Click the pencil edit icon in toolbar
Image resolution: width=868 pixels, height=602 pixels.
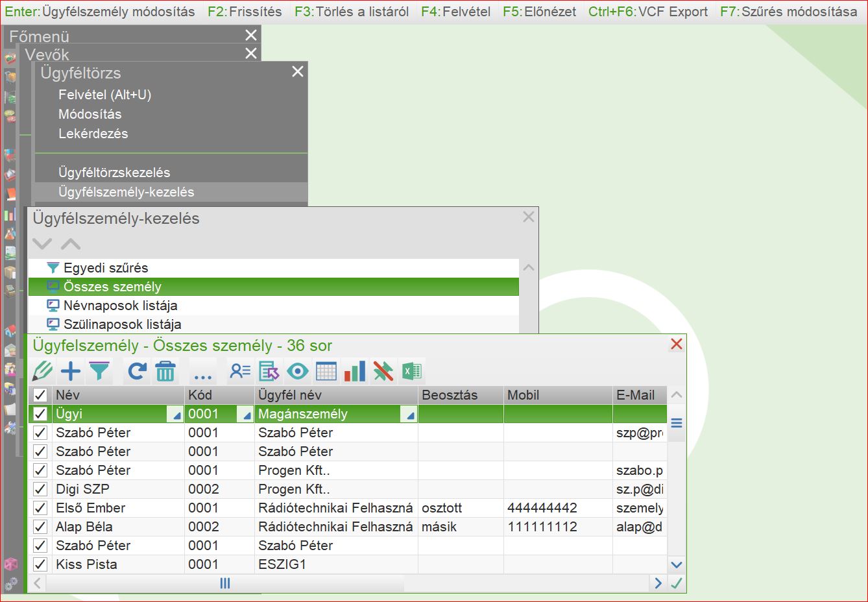coord(42,371)
